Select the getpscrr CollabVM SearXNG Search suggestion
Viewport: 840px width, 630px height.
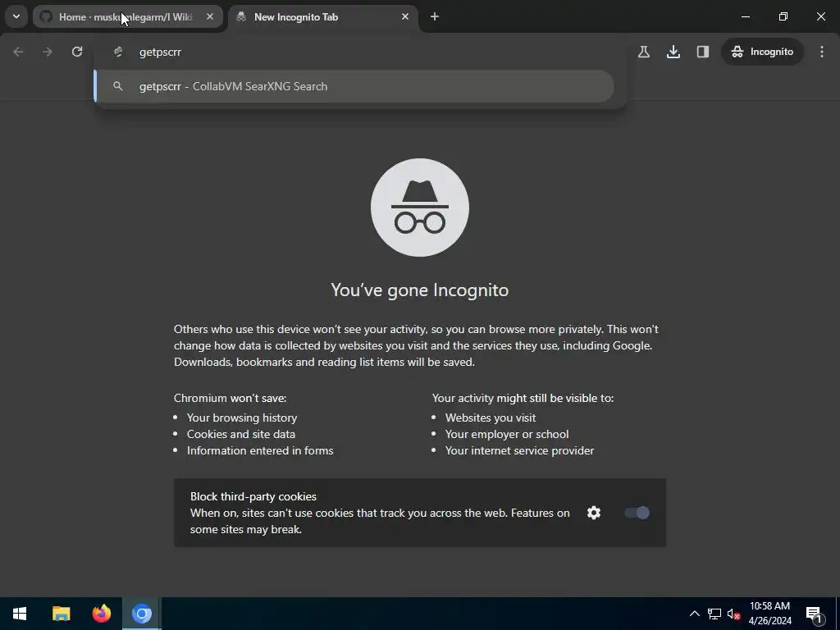tap(354, 86)
